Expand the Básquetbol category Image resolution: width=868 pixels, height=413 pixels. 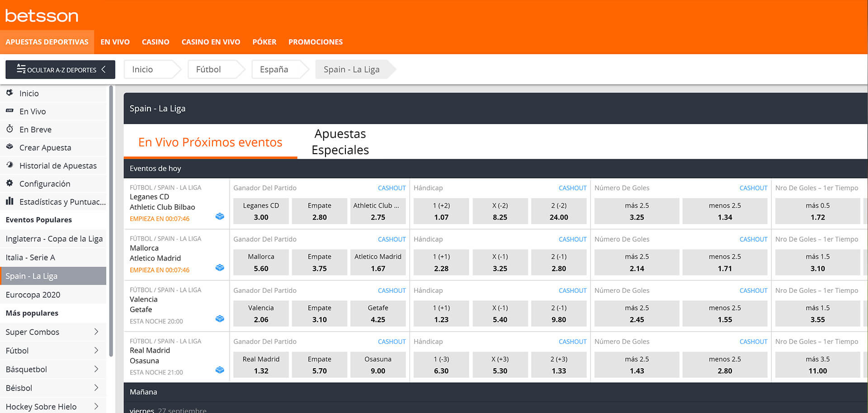[x=96, y=369]
